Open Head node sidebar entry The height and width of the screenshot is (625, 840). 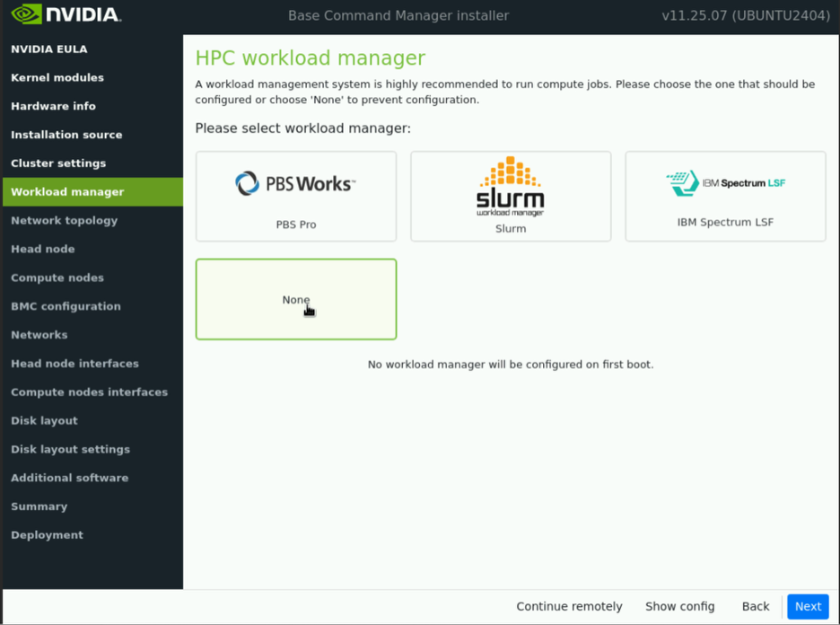[43, 249]
